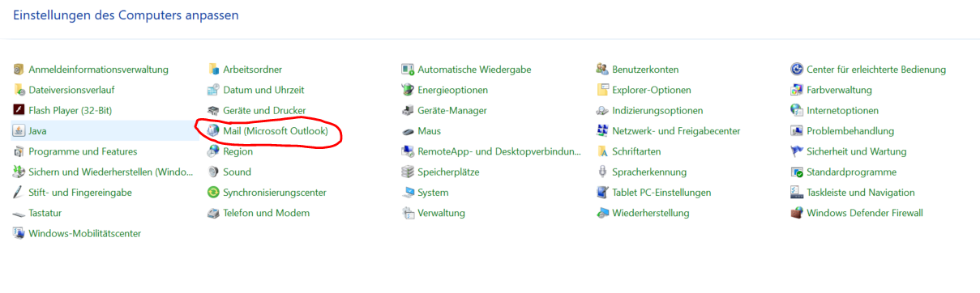Click the Sound speaker icon
The width and height of the screenshot is (980, 293).
[214, 172]
